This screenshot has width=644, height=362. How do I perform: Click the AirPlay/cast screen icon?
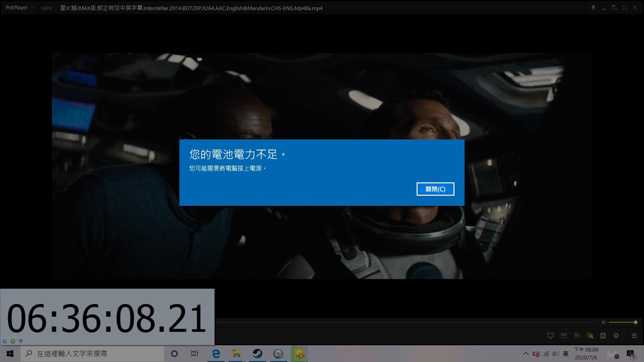[x=550, y=335]
